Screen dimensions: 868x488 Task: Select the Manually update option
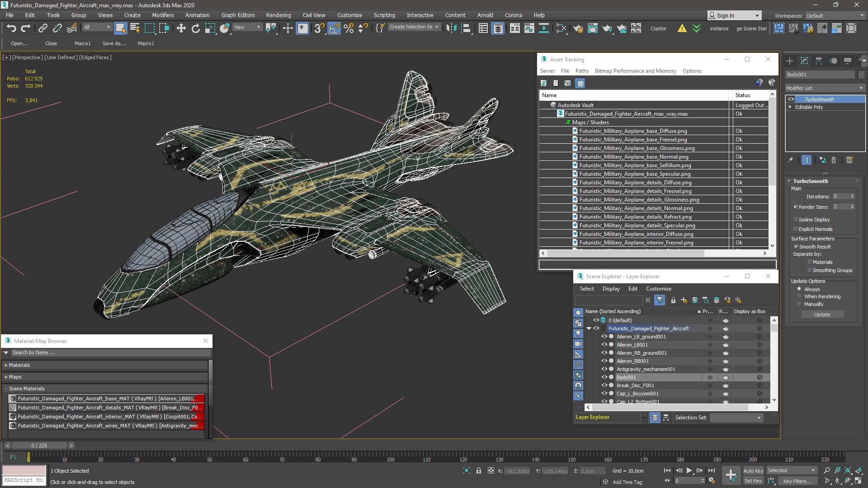click(x=799, y=304)
